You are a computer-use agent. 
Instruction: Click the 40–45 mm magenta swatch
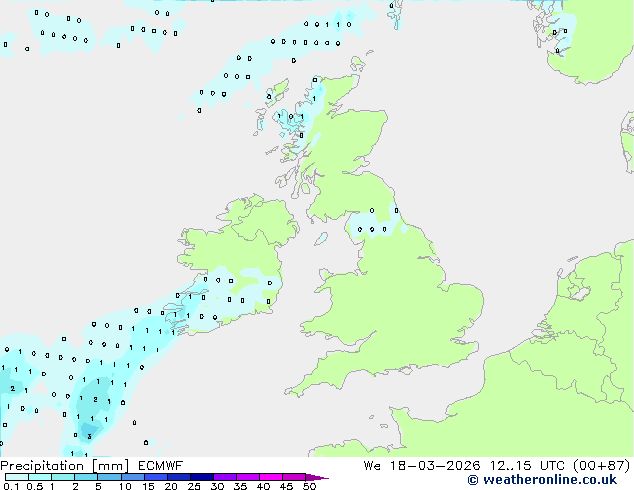271,477
